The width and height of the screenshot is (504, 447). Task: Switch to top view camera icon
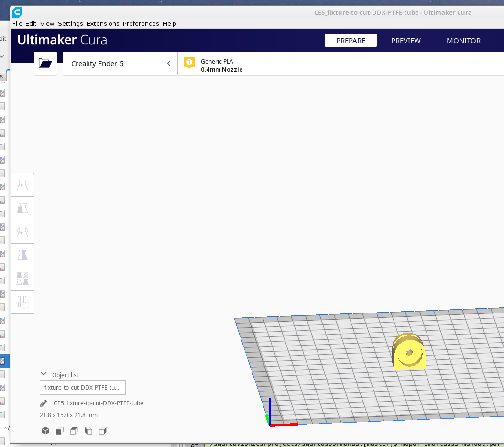pyautogui.click(x=74, y=431)
